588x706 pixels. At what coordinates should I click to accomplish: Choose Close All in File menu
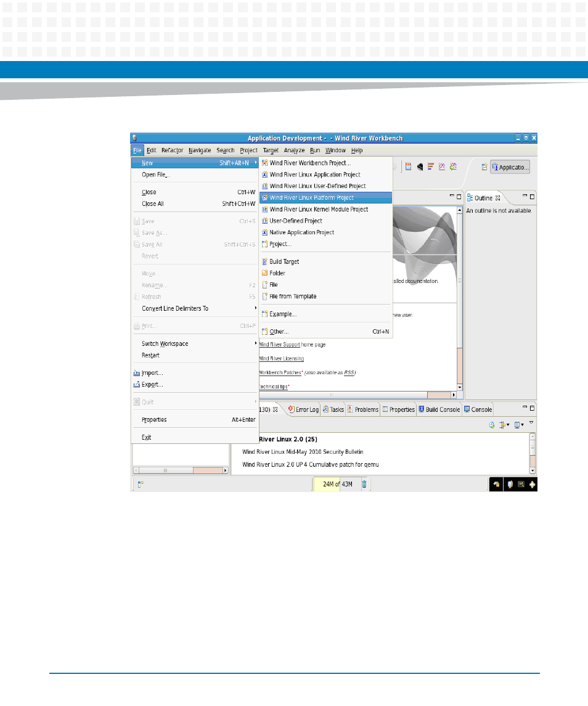pos(195,204)
